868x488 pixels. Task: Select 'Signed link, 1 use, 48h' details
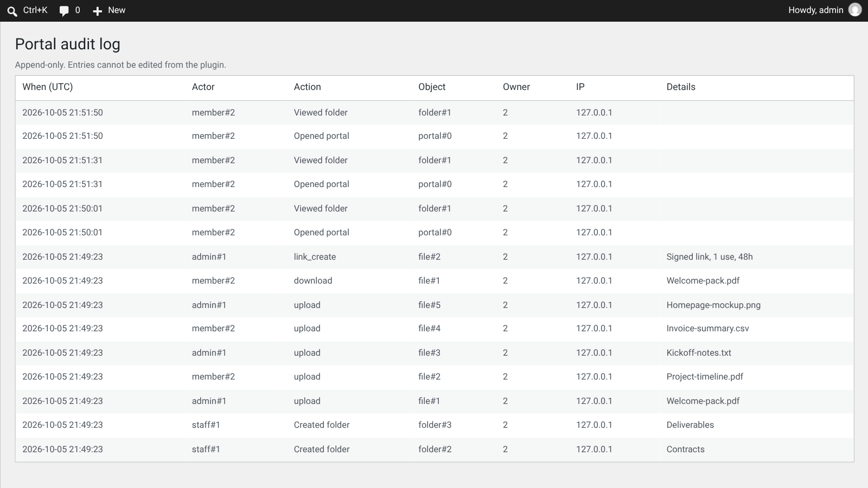tap(710, 256)
